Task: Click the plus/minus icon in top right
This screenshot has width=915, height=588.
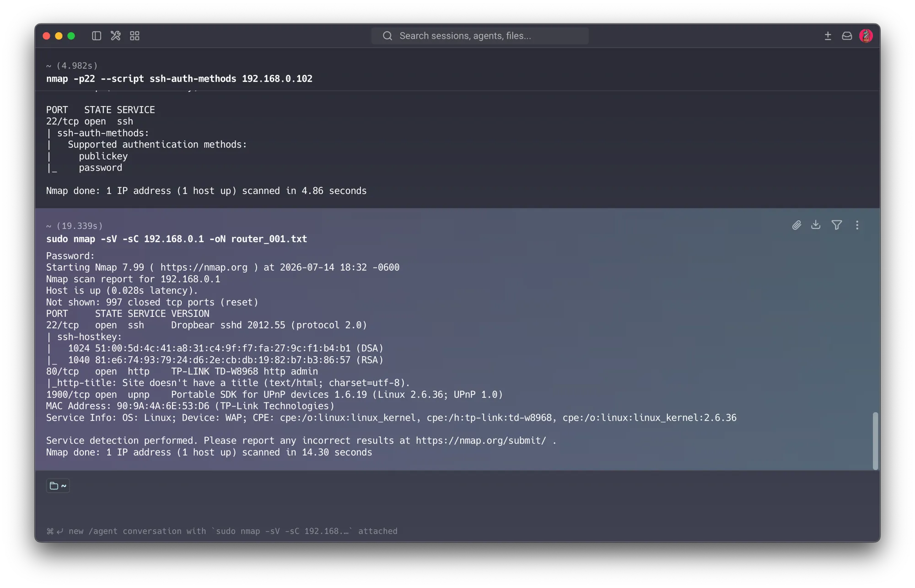Action: [x=828, y=36]
